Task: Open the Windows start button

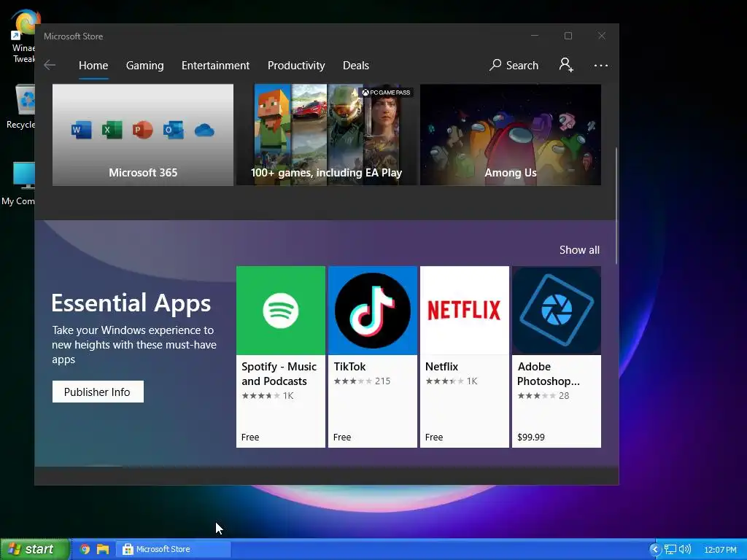Action: point(34,549)
